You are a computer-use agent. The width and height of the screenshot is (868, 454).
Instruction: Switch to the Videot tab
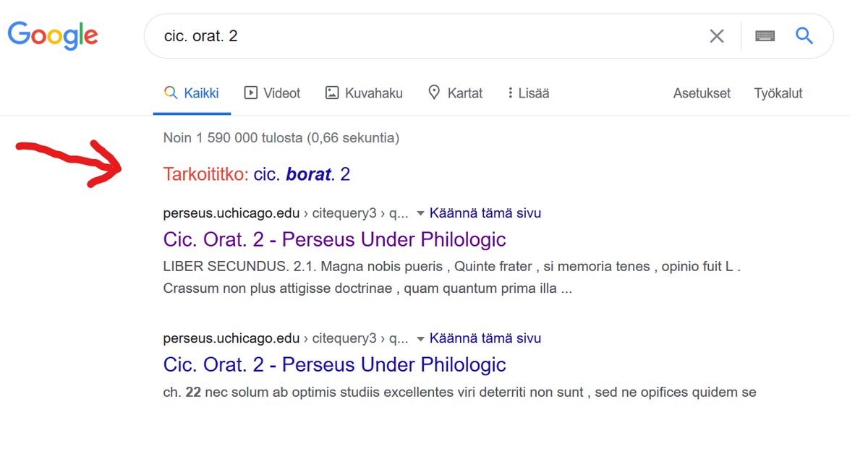coord(273,93)
